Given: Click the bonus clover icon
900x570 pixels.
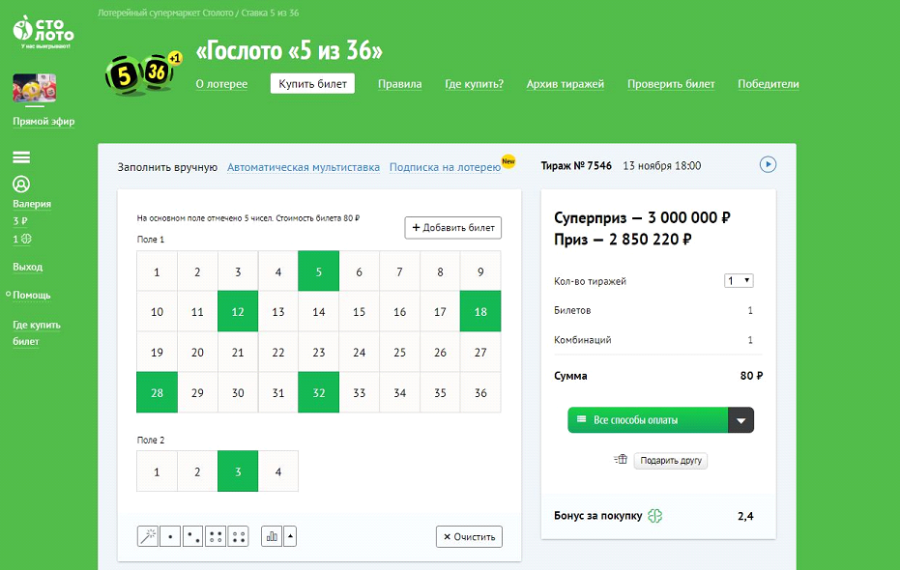Looking at the screenshot, I should point(655,516).
